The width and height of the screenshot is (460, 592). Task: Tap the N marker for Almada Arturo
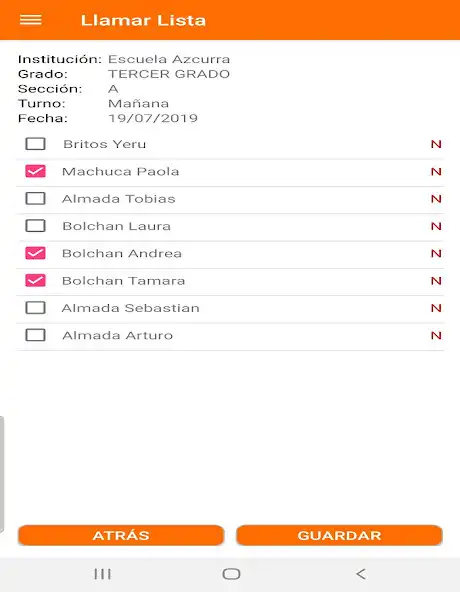(x=436, y=335)
